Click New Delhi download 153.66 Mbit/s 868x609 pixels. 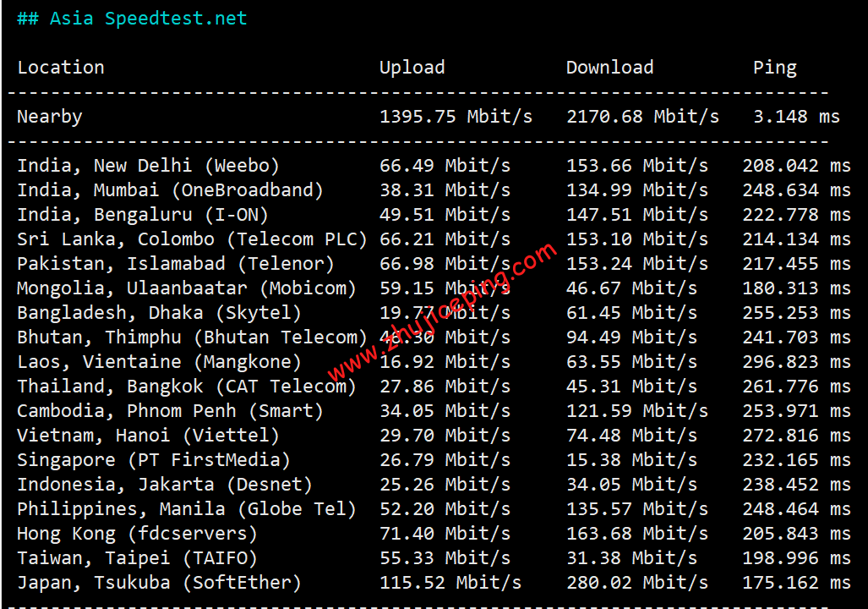tap(637, 166)
